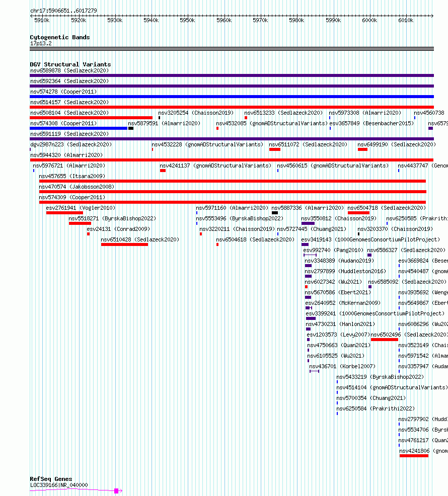The width and height of the screenshot is (448, 496).
Task: Click nsv4560615 gnomAD variant label
Action: tap(332, 166)
